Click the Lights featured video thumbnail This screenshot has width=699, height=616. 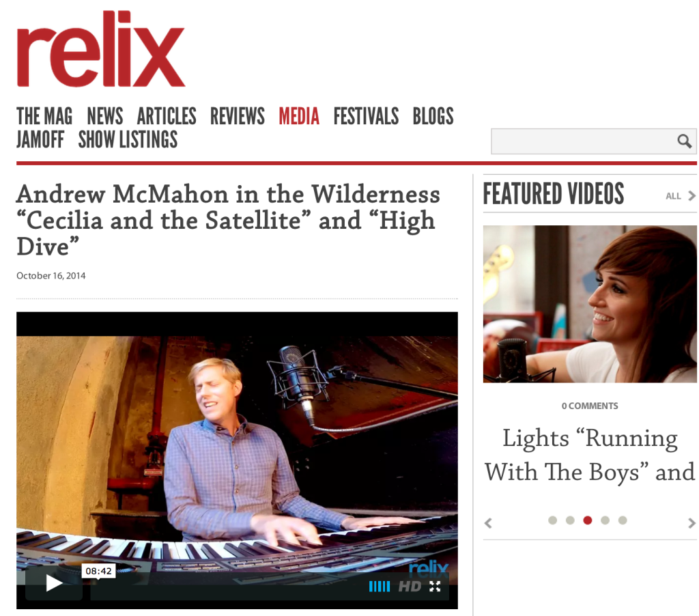pos(590,304)
